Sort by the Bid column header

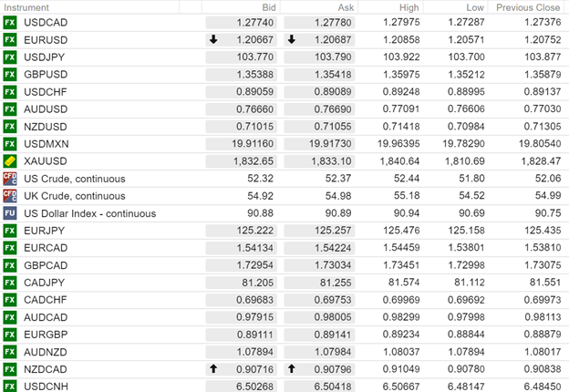click(268, 6)
